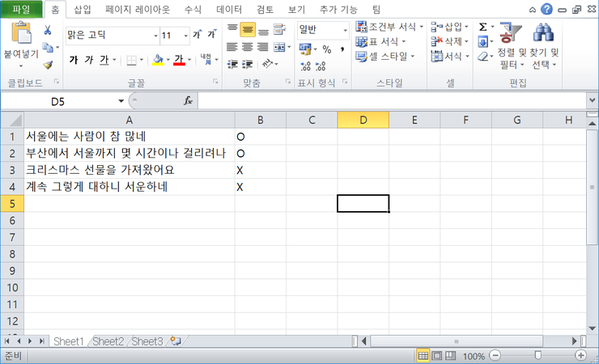
Task: Expand the number format 일반 dropdown
Action: tap(345, 30)
